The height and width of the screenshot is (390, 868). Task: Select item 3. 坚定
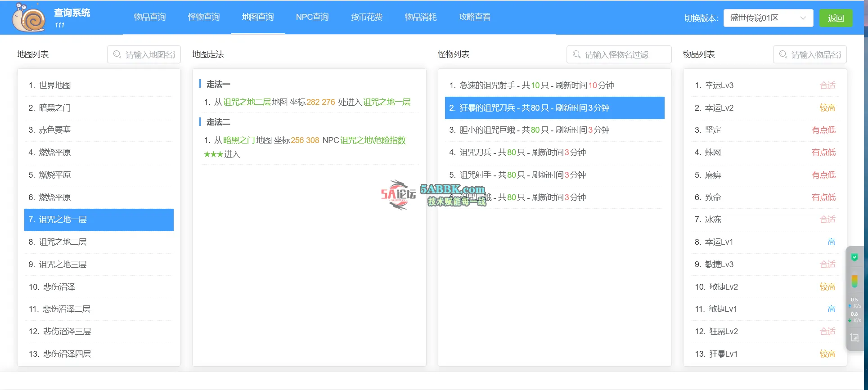coord(765,130)
